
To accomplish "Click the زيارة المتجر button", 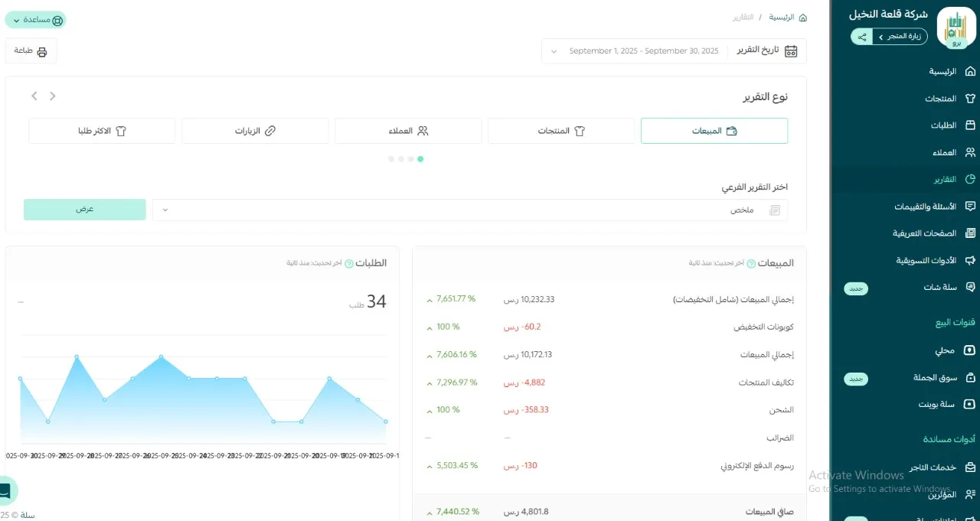I will coord(900,37).
